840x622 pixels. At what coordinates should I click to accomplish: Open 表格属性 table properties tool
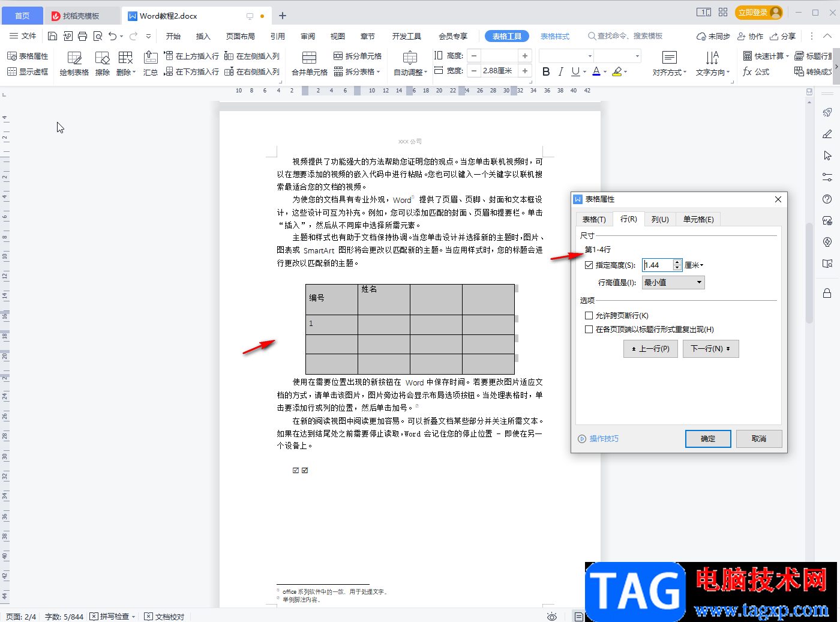coord(28,56)
